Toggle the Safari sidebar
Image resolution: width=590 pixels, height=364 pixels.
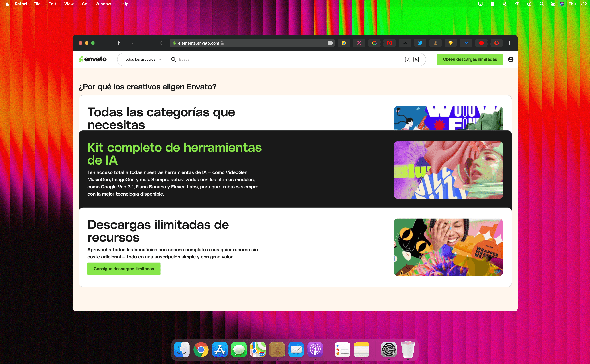pyautogui.click(x=121, y=43)
